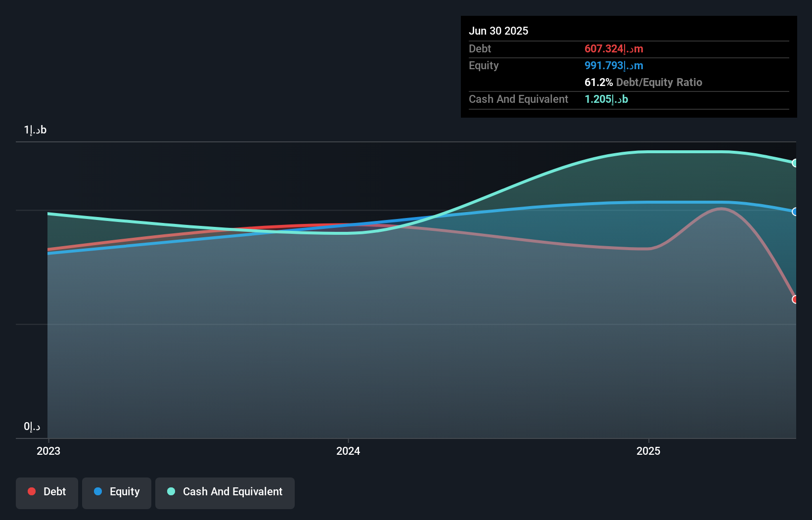Expand the Jun 30 2025 tooltip header
Viewport: 812px width, 520px height.
click(498, 31)
